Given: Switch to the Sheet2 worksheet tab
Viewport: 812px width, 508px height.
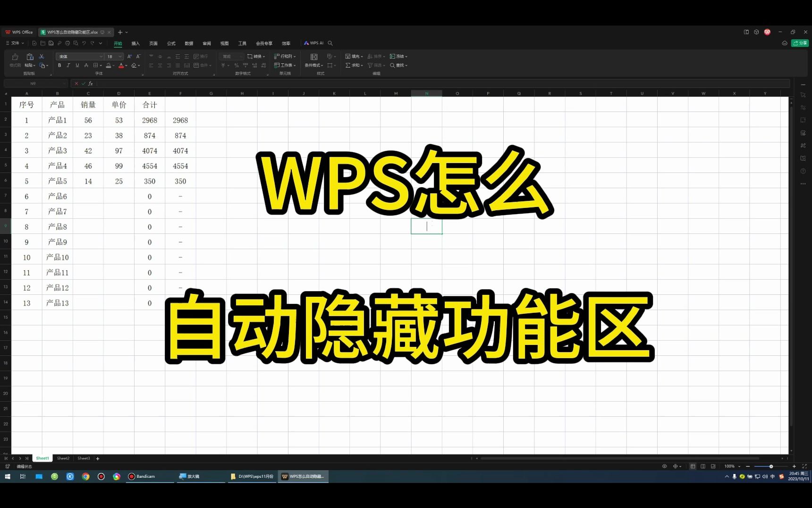Looking at the screenshot, I should point(63,458).
